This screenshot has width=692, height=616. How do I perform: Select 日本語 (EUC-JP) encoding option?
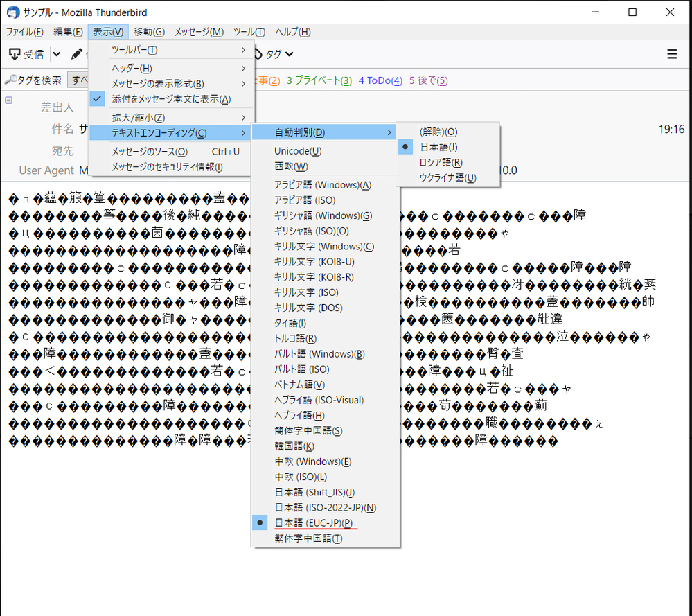[x=313, y=523]
